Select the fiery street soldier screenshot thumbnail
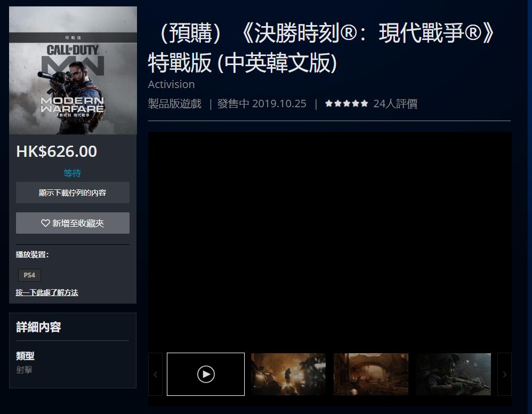The width and height of the screenshot is (532, 414). pyautogui.click(x=288, y=375)
